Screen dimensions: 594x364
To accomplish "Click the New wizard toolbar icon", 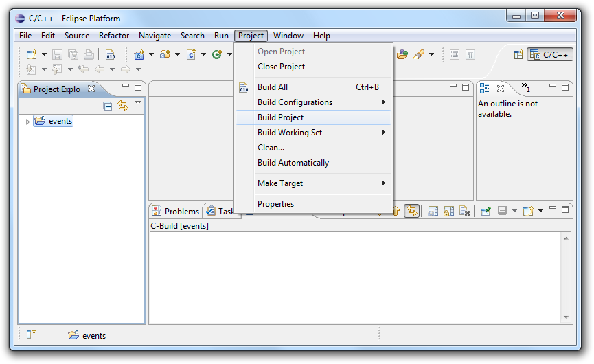I will 32,54.
